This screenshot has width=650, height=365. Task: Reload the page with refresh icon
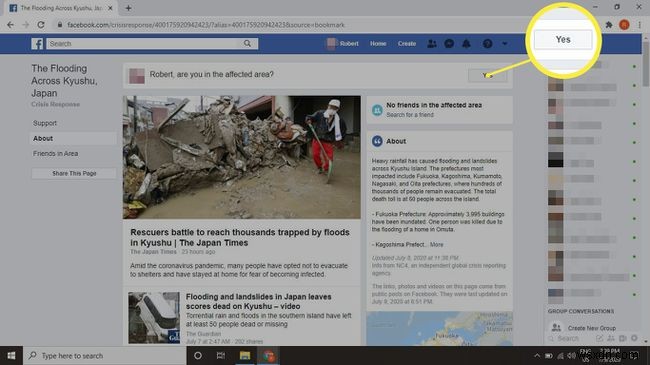click(41, 25)
